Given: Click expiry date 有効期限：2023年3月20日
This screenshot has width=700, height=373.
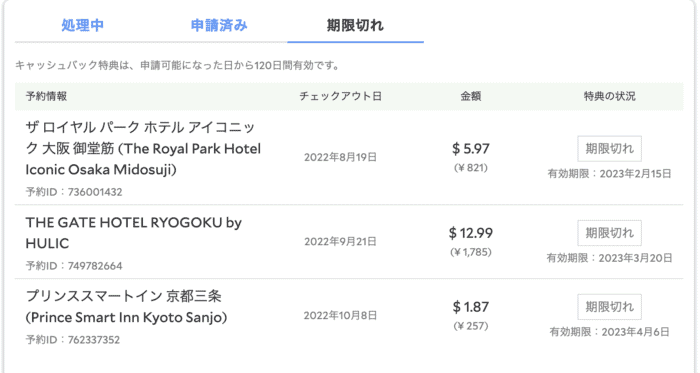Looking at the screenshot, I should point(609,258).
